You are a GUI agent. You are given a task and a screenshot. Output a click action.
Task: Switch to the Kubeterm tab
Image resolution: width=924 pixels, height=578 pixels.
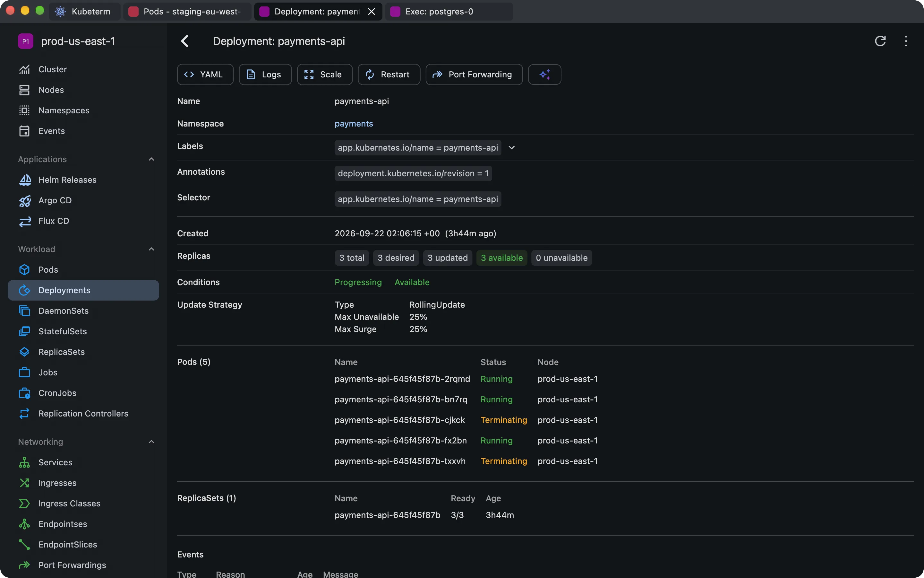(x=84, y=12)
